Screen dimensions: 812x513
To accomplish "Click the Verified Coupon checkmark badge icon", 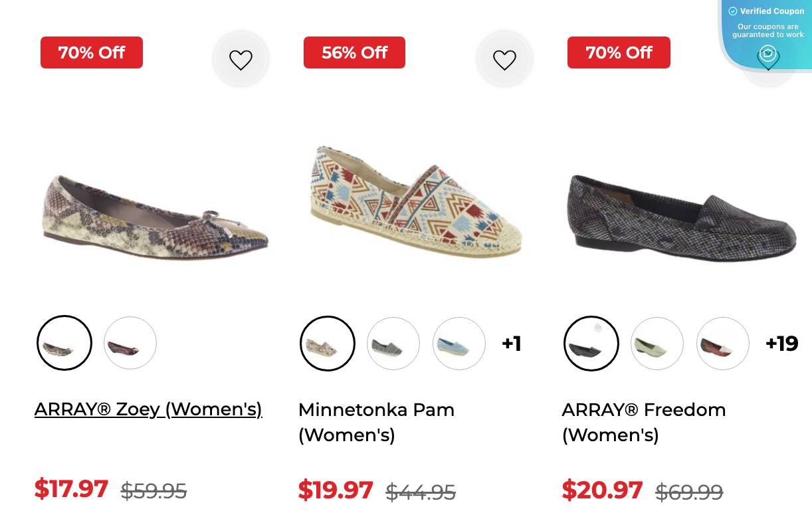I will [733, 11].
